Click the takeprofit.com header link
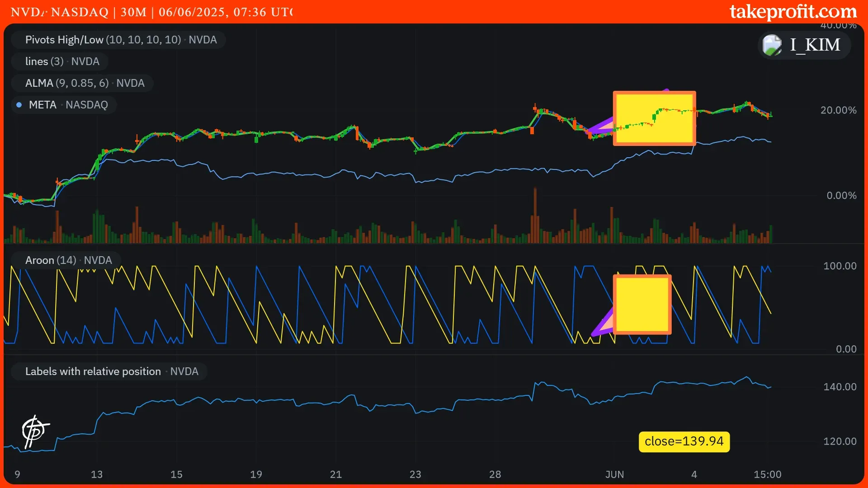The width and height of the screenshot is (868, 488). click(x=793, y=12)
